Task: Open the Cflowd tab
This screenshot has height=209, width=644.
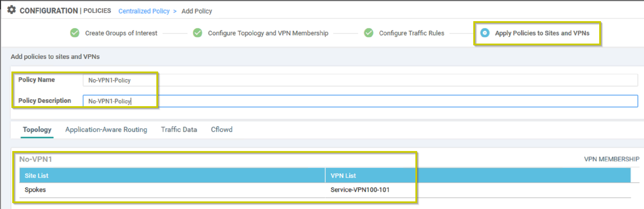Action: point(221,129)
